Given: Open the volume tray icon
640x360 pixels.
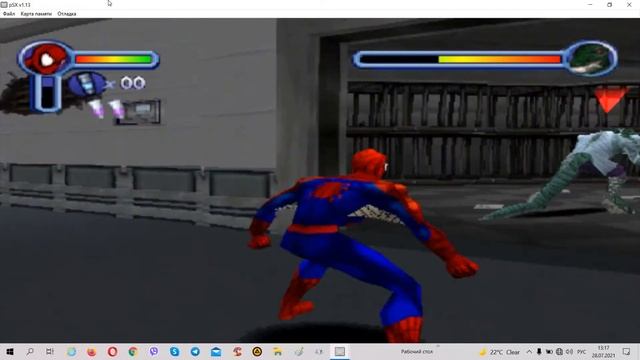Looking at the screenshot, I should point(569,352).
